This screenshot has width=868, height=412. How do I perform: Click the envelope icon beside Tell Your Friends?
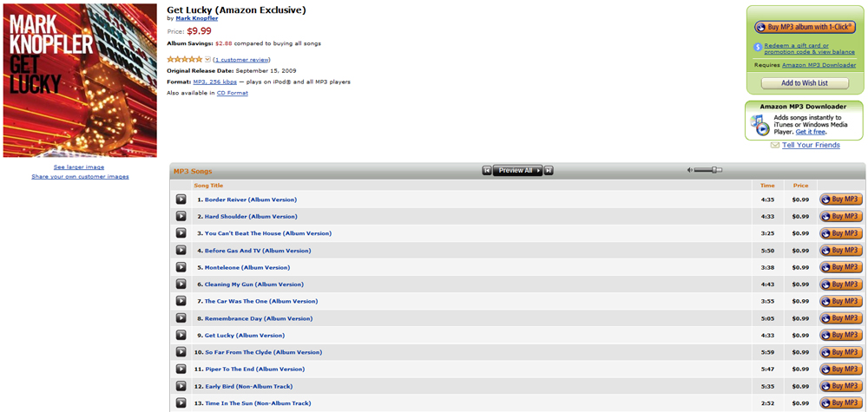click(775, 145)
